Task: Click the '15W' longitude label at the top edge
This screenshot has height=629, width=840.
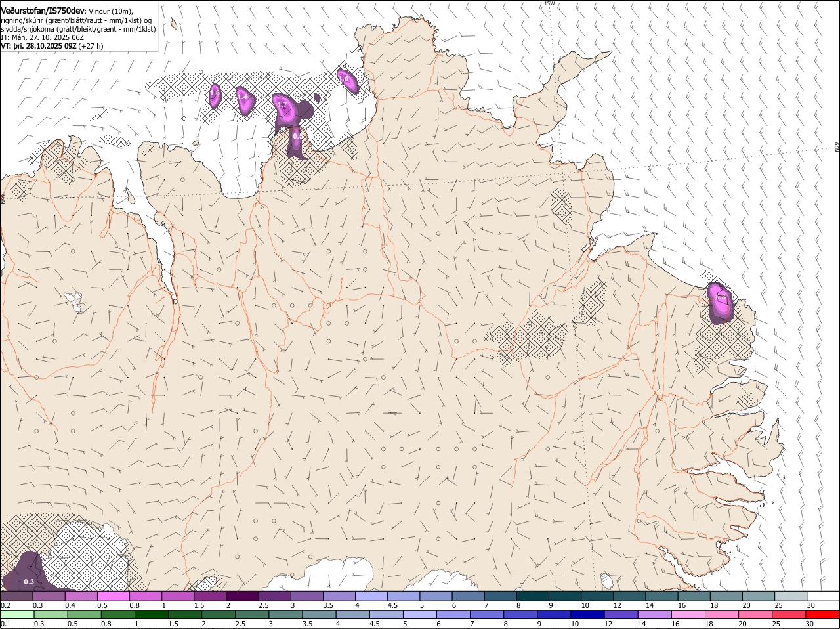Action: (x=549, y=3)
